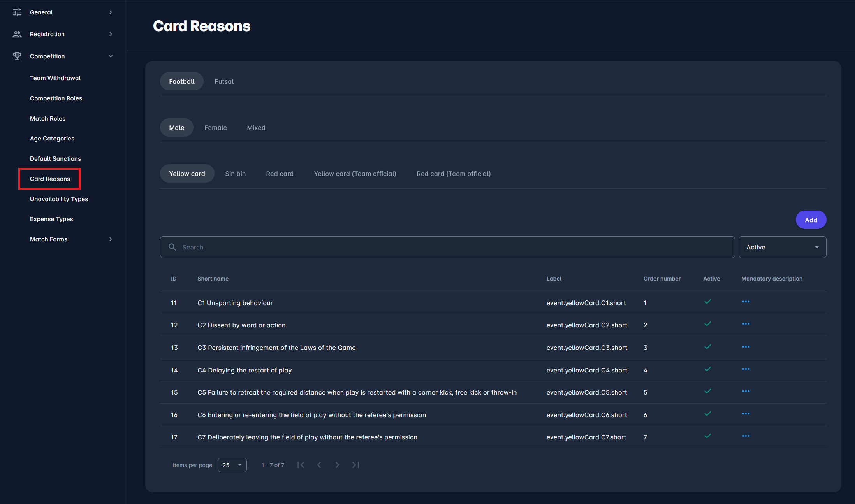
Task: Select the Red card tab
Action: pos(280,174)
